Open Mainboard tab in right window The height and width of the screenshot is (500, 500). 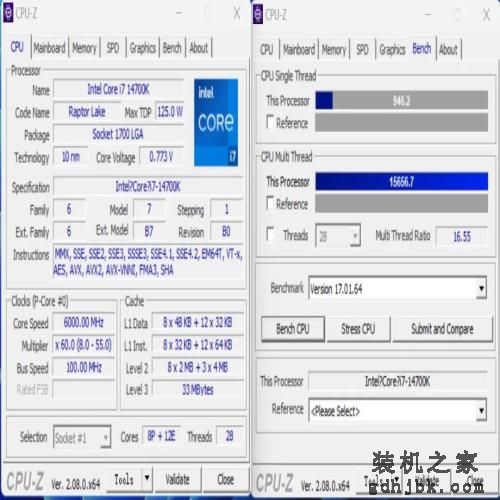pos(299,50)
